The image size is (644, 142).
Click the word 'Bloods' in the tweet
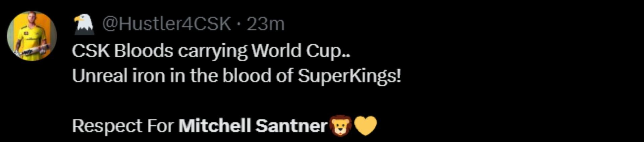coord(144,51)
